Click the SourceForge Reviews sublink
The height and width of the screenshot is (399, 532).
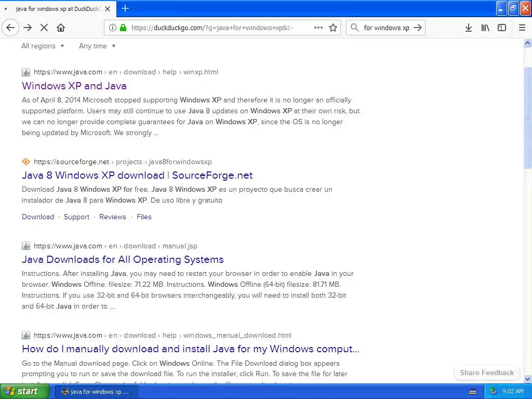coord(112,217)
